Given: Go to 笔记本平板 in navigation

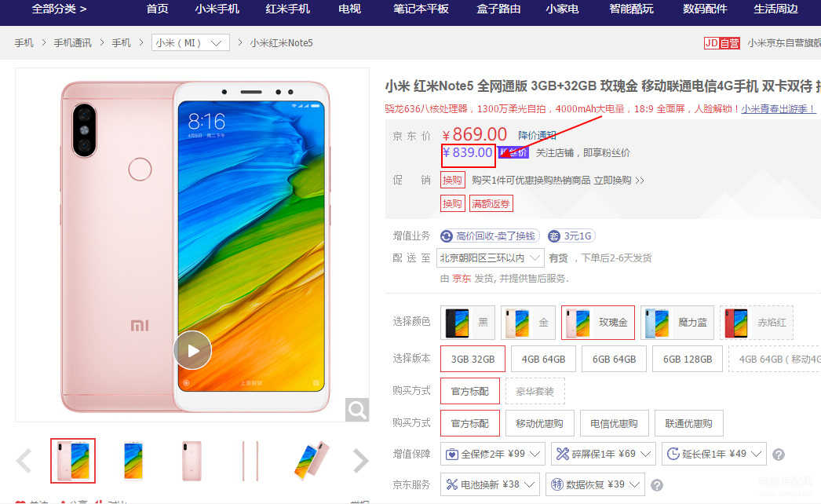Looking at the screenshot, I should point(421,9).
